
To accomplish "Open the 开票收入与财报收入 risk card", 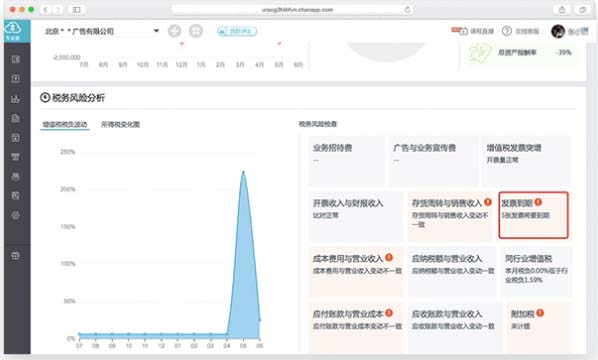I will [355, 216].
